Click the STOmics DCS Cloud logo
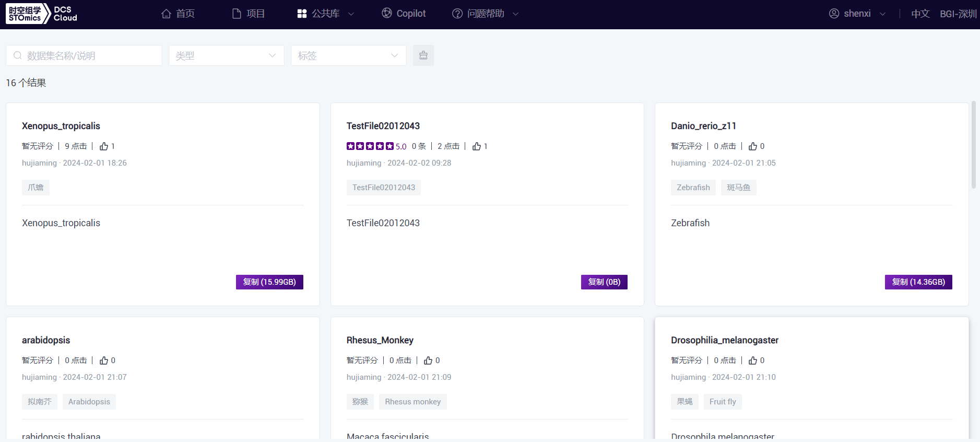 42,14
